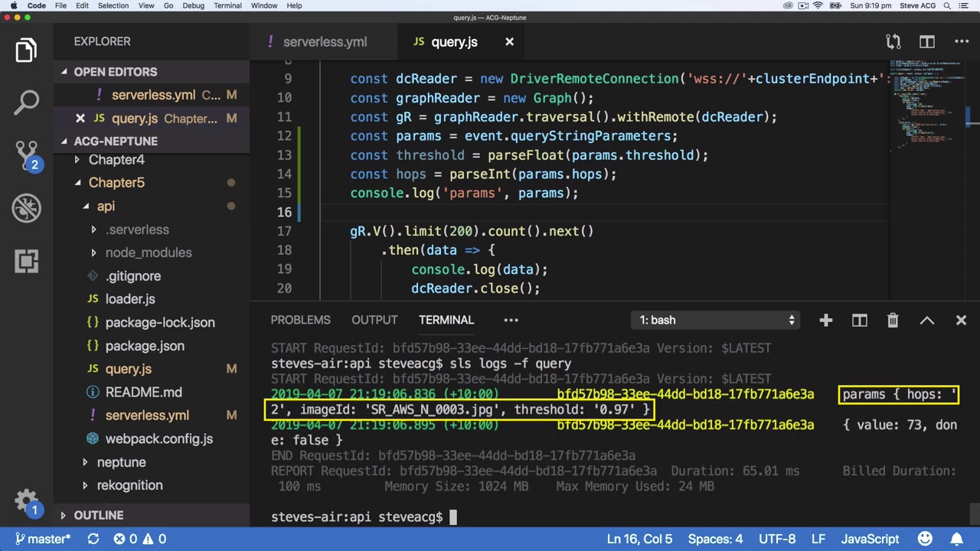Click the master branch status item
This screenshot has height=551, width=980.
pyautogui.click(x=43, y=539)
